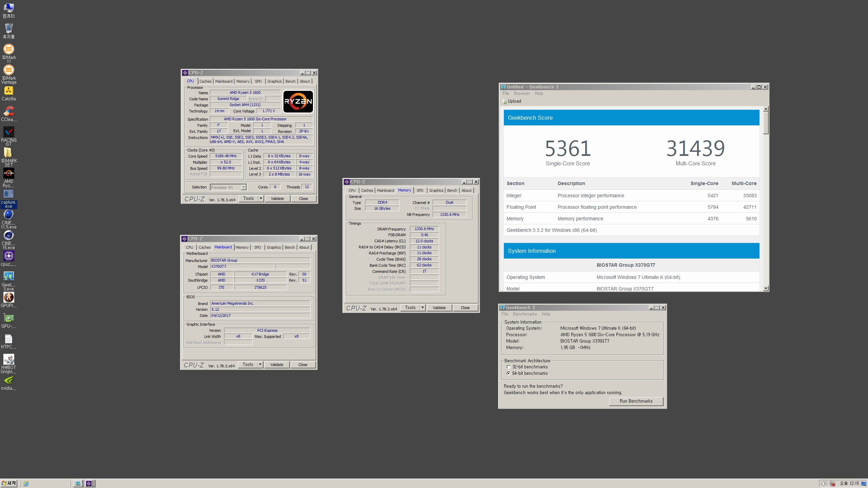Click Geekbench results scrollbar thumb
This screenshot has height=488, width=868.
click(766, 123)
